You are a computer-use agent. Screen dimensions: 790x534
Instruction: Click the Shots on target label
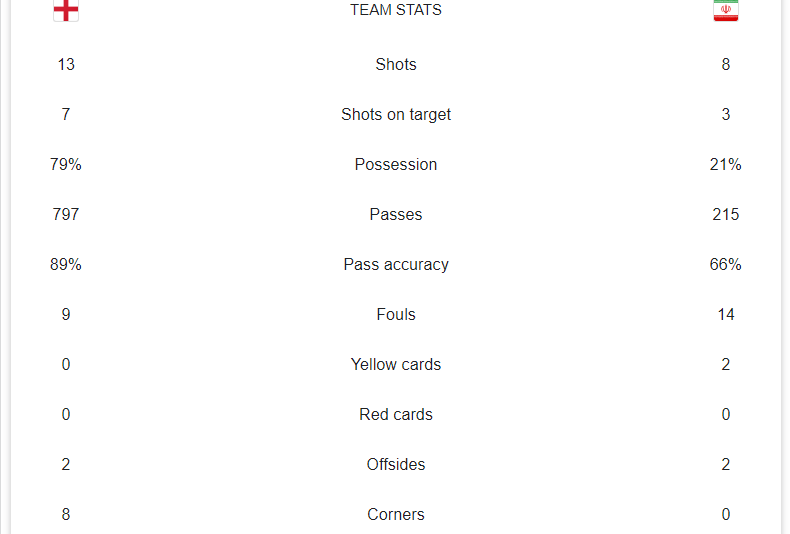tap(396, 114)
